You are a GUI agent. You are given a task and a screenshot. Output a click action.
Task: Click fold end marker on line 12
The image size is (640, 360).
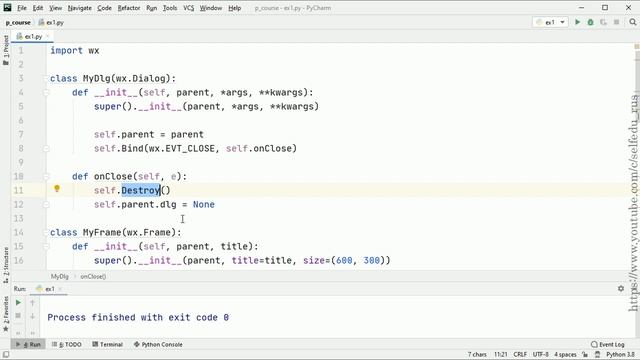point(46,204)
